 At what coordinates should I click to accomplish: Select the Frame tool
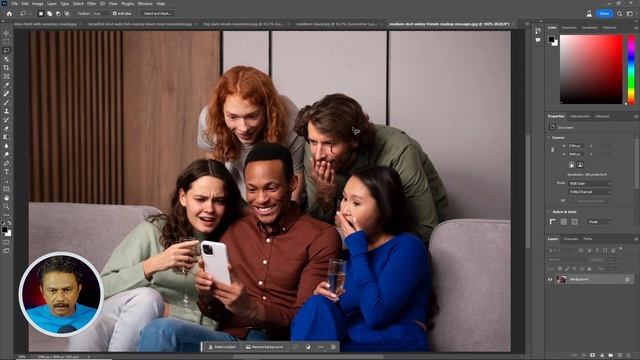(6, 76)
